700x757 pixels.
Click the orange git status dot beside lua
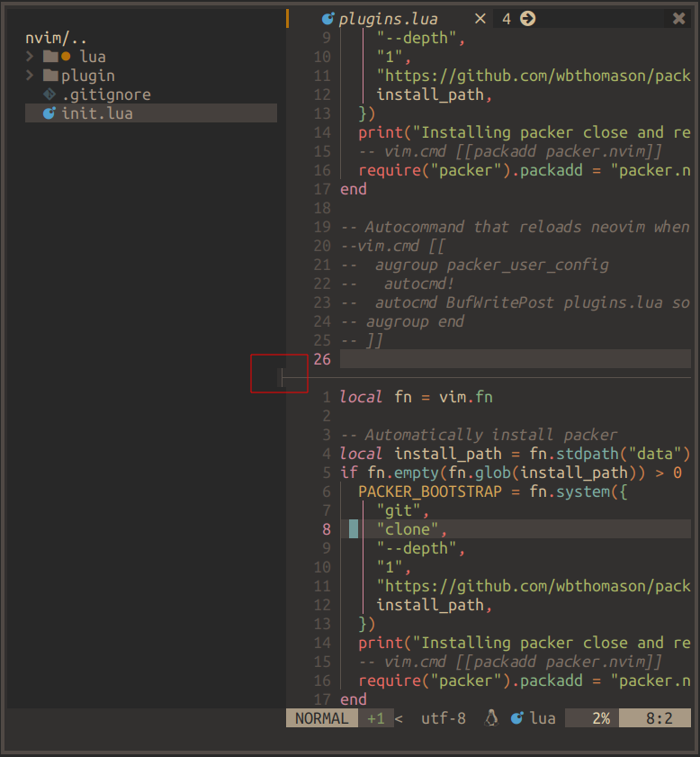click(66, 57)
